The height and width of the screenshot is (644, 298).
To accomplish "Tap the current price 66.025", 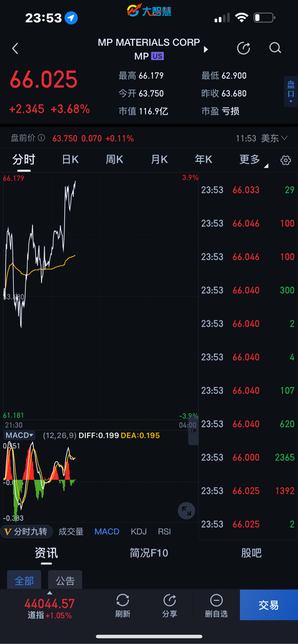I will pos(43,80).
